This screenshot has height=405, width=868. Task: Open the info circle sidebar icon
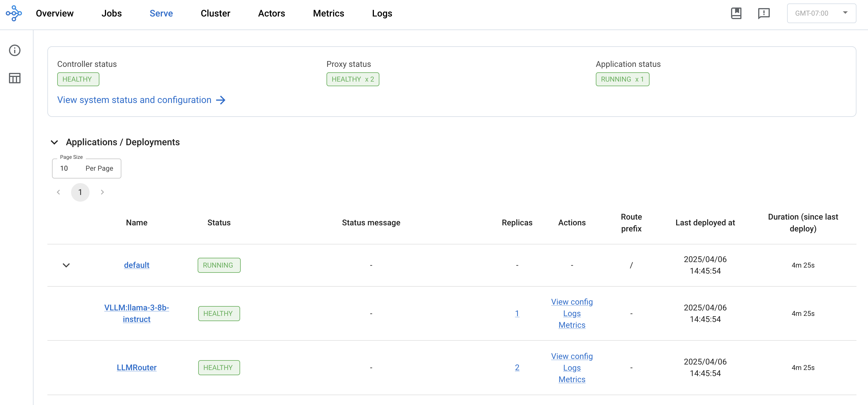tap(14, 50)
